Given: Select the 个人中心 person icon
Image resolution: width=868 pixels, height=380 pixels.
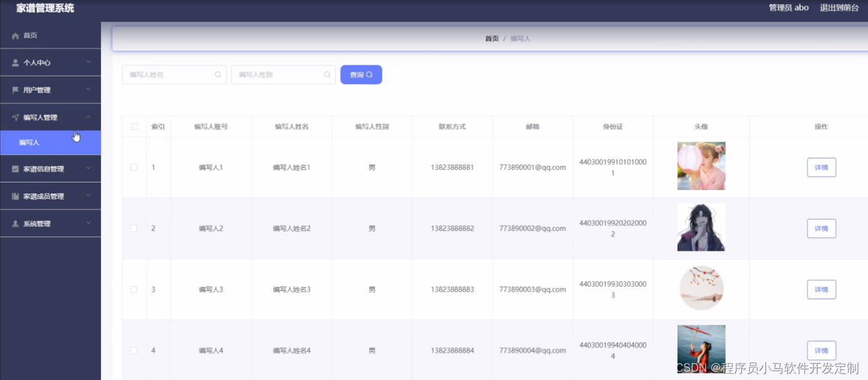Looking at the screenshot, I should click(x=15, y=62).
